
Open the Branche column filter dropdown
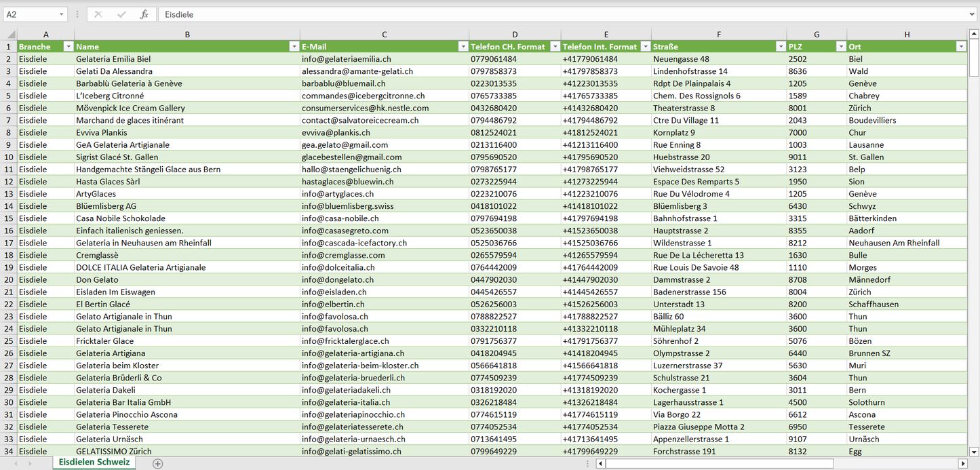[x=68, y=47]
